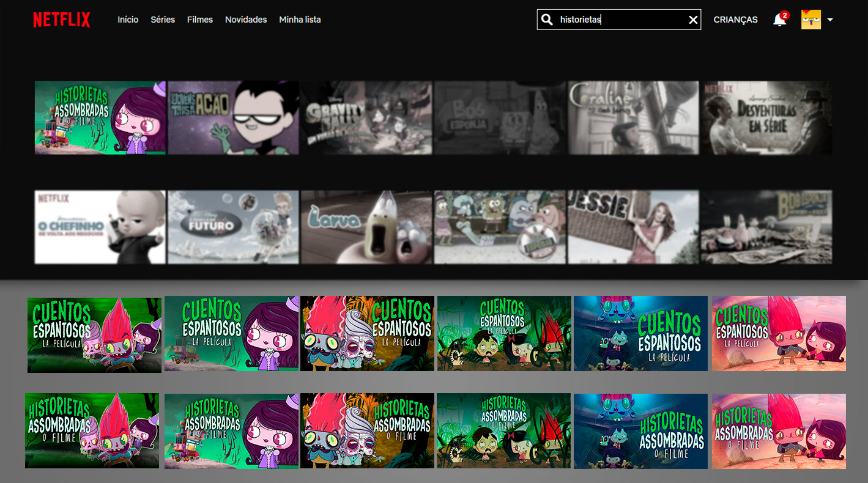
Task: Open the Desventuras em Série thumbnail
Action: tap(766, 117)
